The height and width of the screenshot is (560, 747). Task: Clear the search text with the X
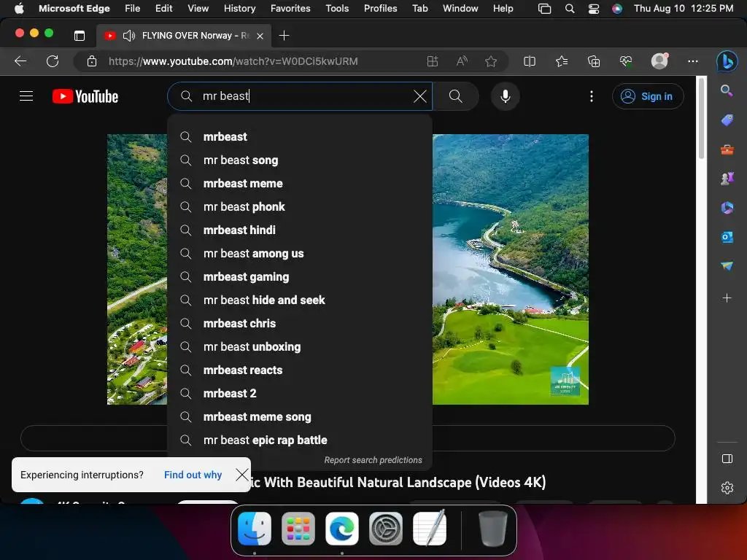click(419, 96)
